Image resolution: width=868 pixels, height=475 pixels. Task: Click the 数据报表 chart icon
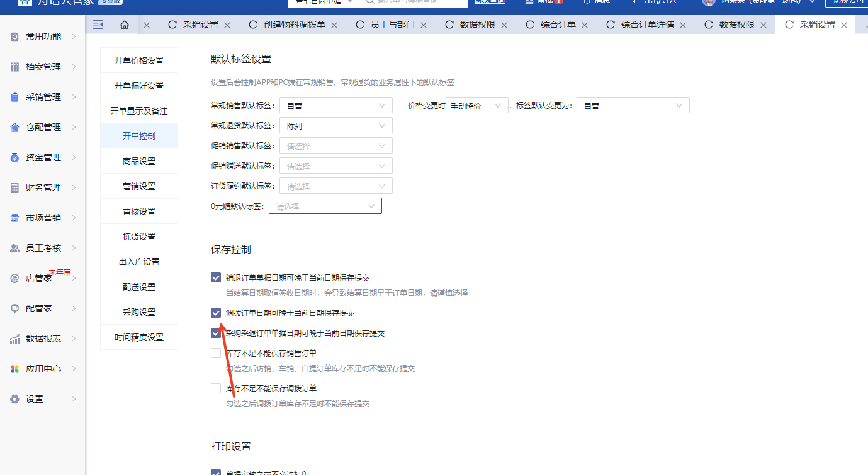(15, 338)
